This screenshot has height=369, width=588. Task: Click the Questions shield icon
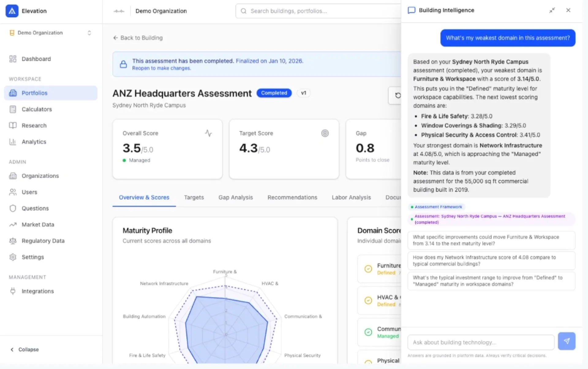13,208
